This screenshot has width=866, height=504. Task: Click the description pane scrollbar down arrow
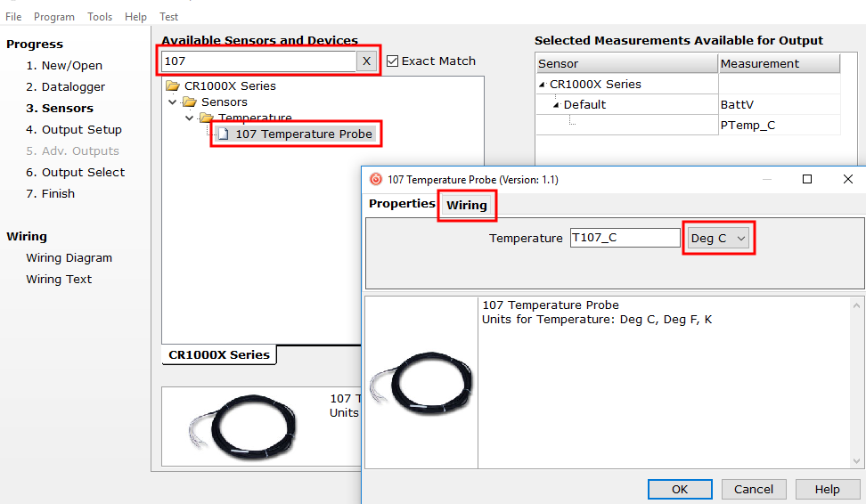856,461
